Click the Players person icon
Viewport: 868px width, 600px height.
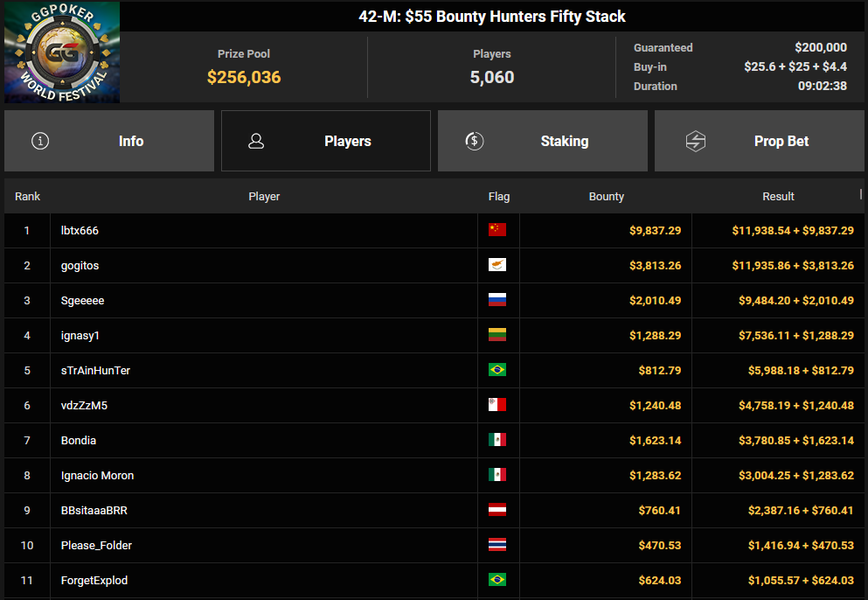pos(256,141)
